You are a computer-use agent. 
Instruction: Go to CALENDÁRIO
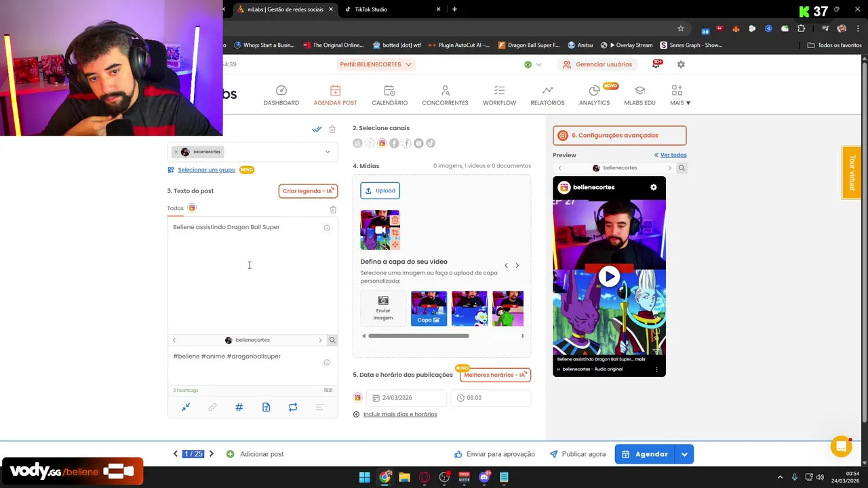(x=389, y=96)
